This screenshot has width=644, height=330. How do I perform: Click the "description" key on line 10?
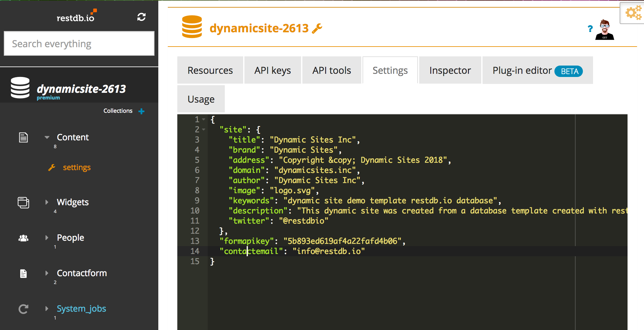coord(258,211)
